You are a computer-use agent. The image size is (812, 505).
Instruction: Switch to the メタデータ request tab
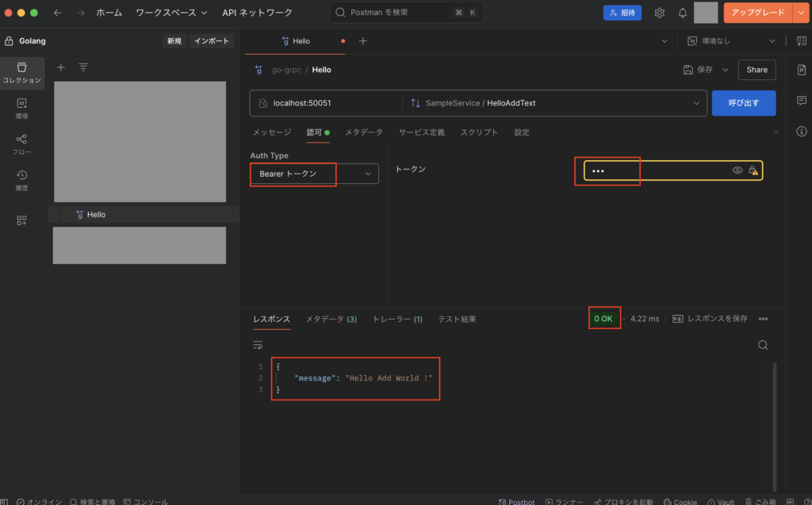364,132
